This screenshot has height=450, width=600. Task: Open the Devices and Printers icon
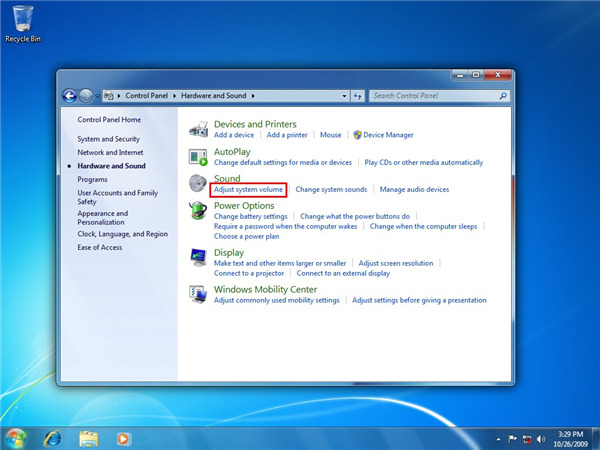(x=198, y=129)
